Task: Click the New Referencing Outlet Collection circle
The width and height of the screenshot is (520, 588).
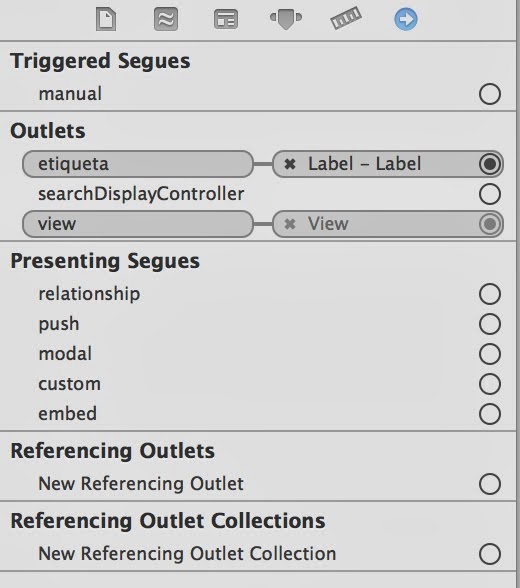Action: pyautogui.click(x=490, y=554)
